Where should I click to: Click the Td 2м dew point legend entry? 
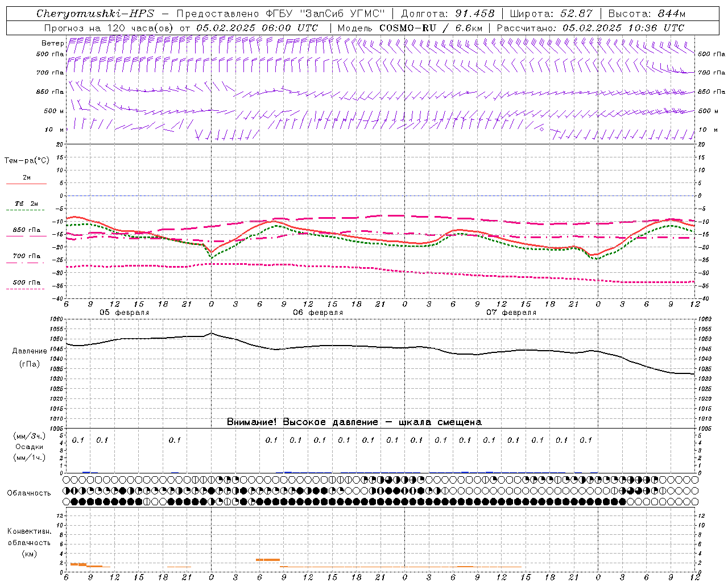click(x=26, y=206)
